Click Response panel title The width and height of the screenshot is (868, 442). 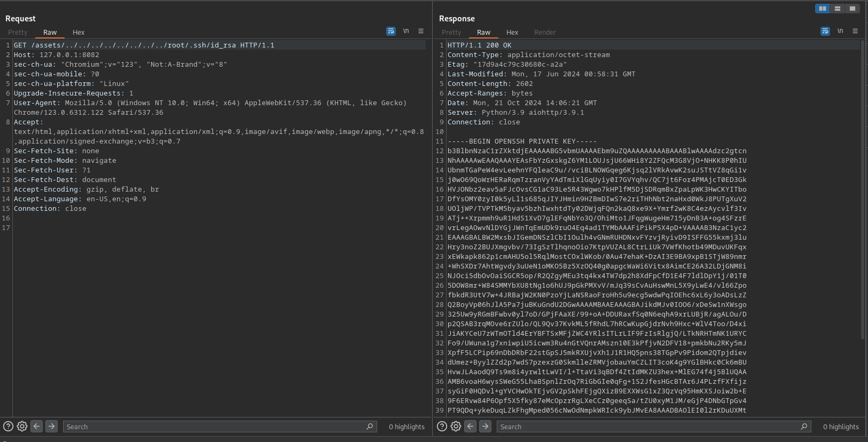pyautogui.click(x=457, y=19)
